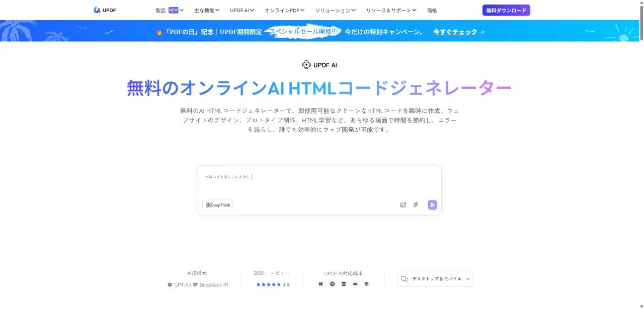Expand the オンラインPDF menu

pyautogui.click(x=285, y=10)
